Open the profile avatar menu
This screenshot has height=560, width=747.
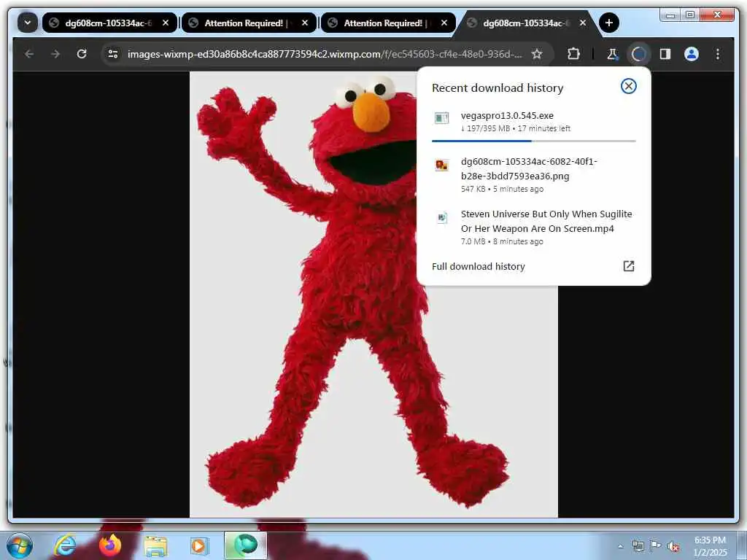tap(692, 54)
